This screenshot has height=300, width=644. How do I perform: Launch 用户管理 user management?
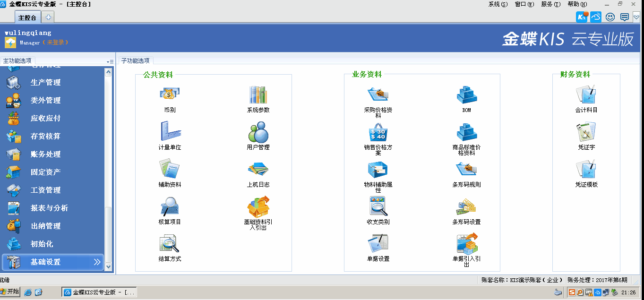click(x=258, y=132)
